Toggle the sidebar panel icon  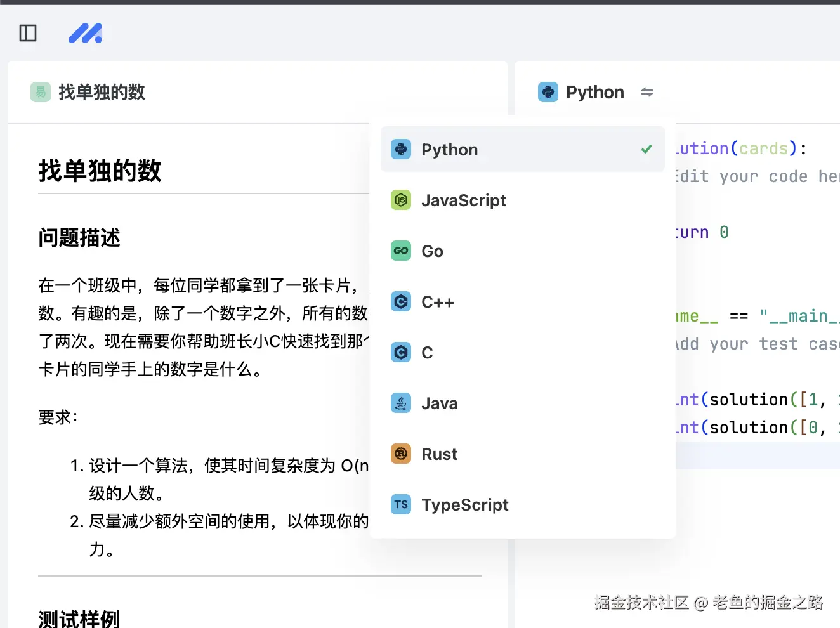click(x=28, y=33)
